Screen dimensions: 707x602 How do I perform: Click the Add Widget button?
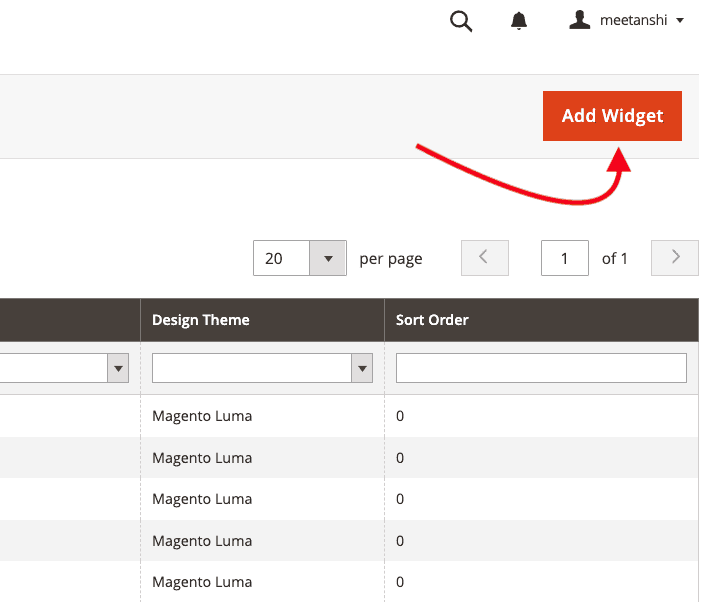(x=612, y=116)
